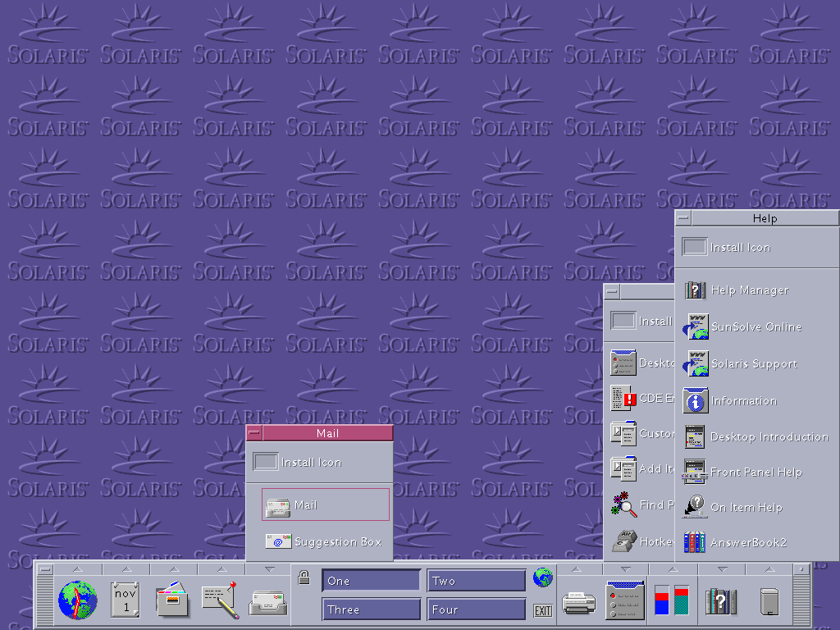Click the small globe busy indicator beside Two
840x630 pixels.
(543, 577)
